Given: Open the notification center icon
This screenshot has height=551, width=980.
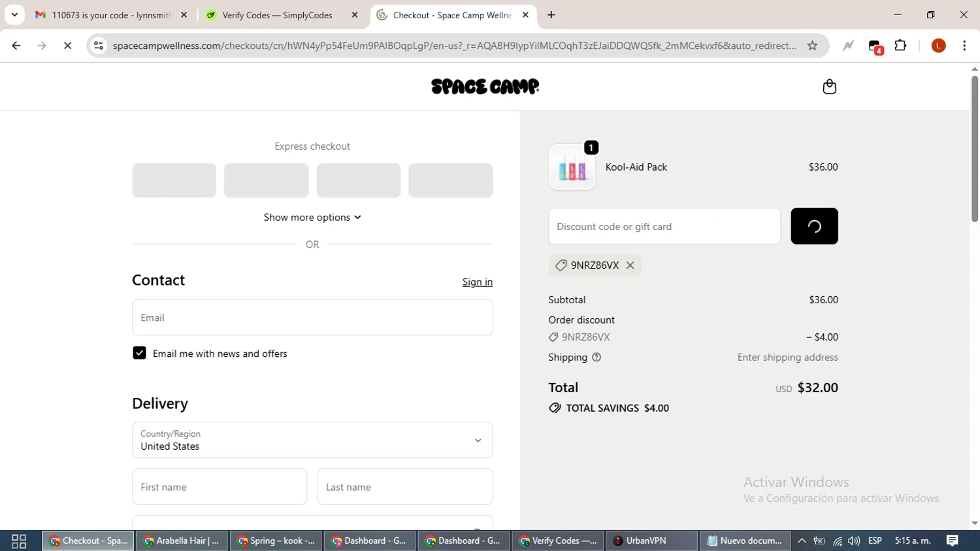Looking at the screenshot, I should click(953, 541).
